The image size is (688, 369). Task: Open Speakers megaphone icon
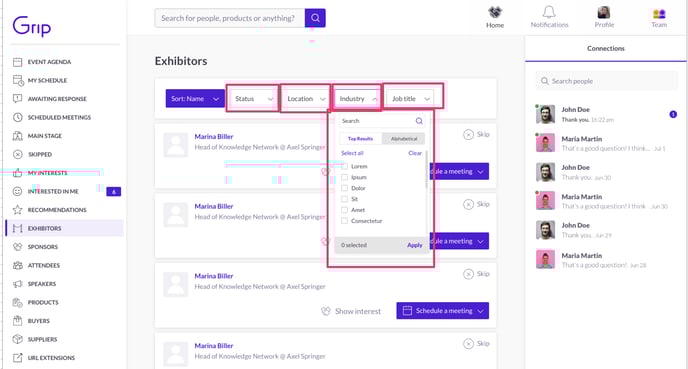18,283
